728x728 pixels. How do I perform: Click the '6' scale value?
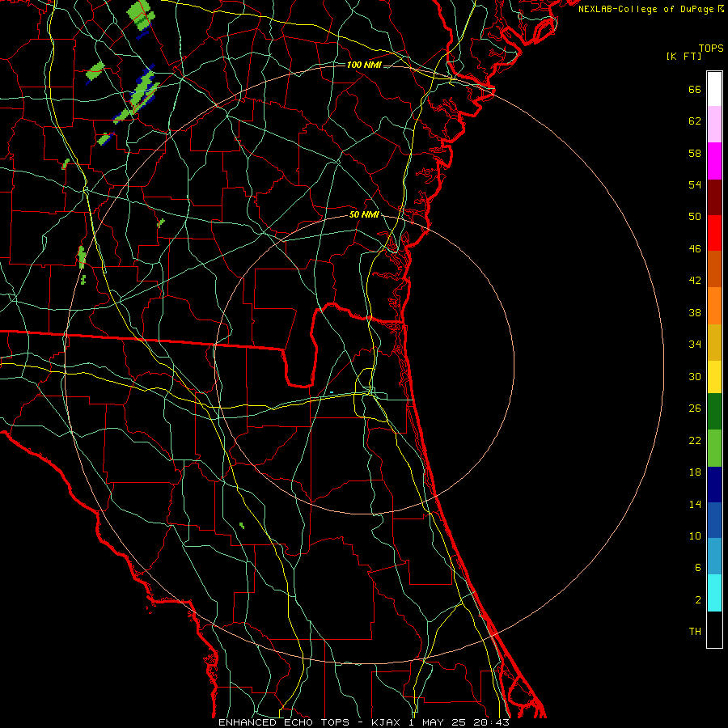698,567
